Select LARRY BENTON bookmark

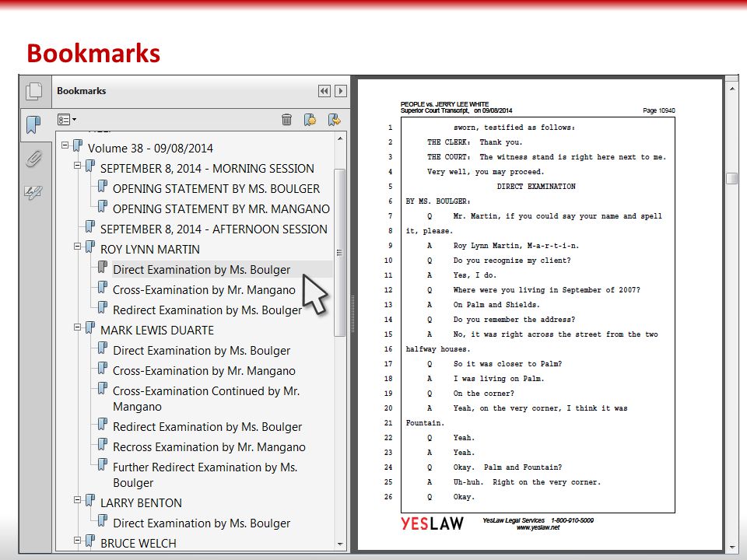(x=141, y=503)
